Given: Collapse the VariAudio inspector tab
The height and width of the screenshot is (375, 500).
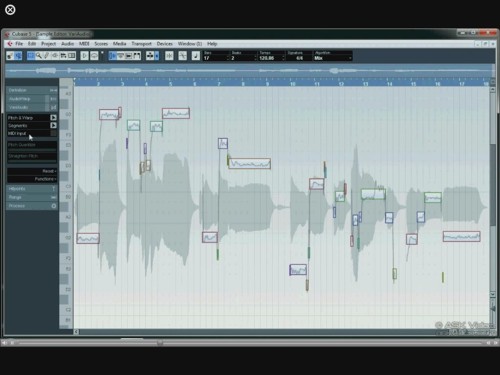Looking at the screenshot, I should 32,107.
